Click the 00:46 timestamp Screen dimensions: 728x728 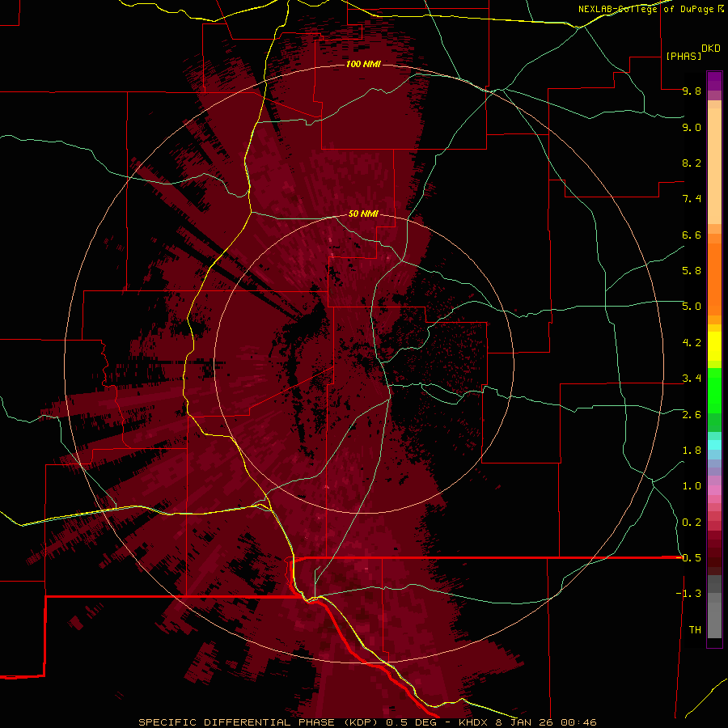[x=578, y=722]
